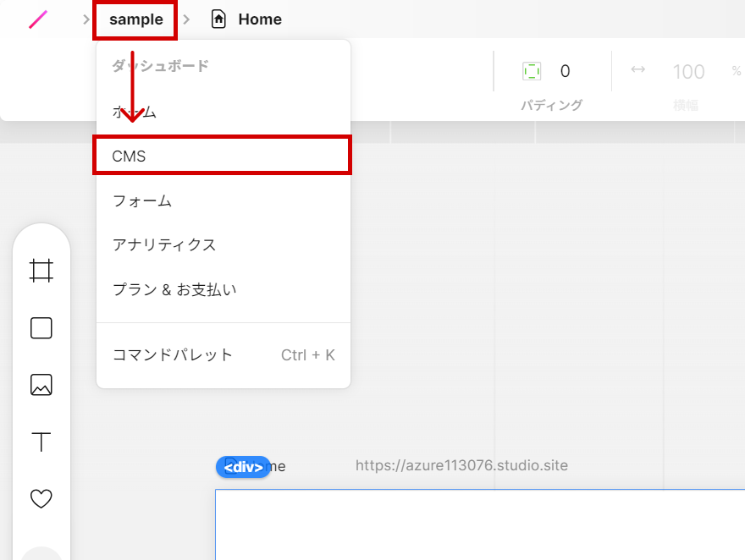Open the sample project dropdown
The width and height of the screenshot is (745, 560).
135,19
